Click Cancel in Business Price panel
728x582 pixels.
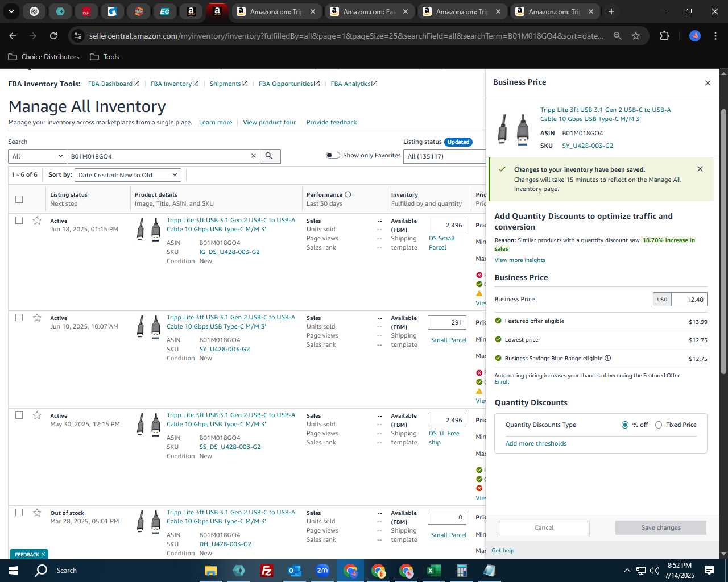[544, 527]
